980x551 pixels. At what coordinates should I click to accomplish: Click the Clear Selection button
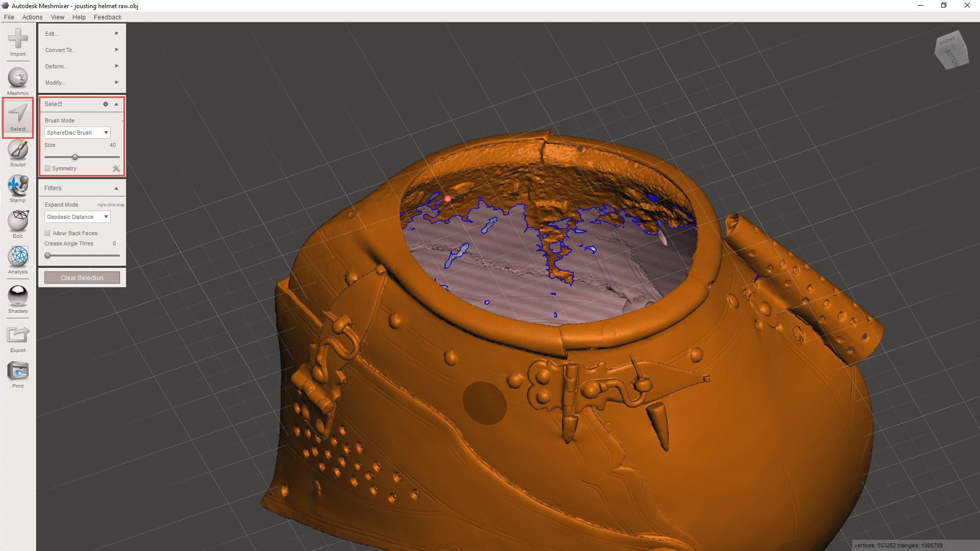[82, 278]
